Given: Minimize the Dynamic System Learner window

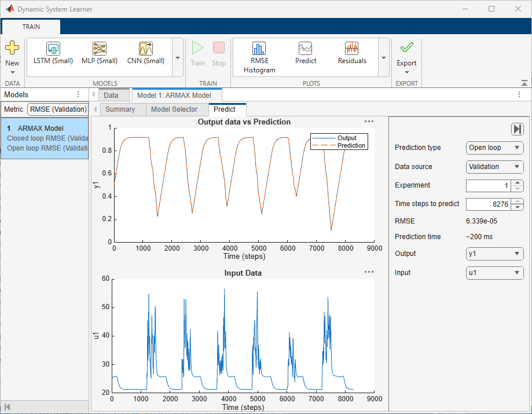Looking at the screenshot, I should tap(465, 9).
